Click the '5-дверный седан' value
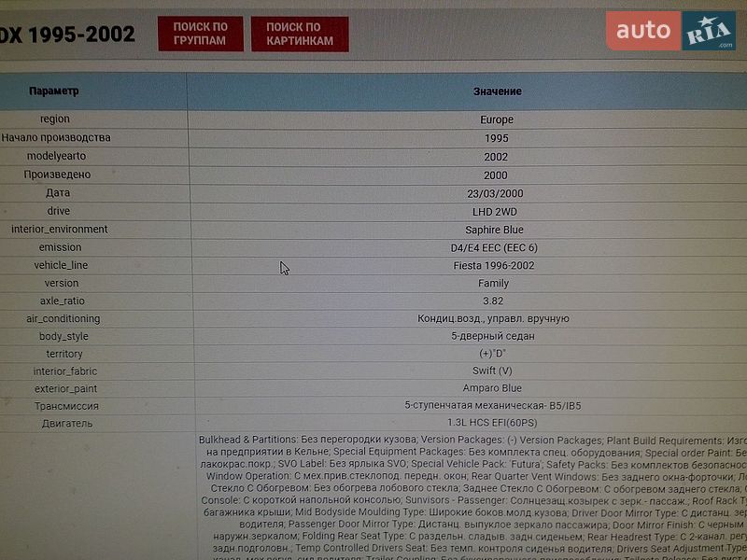The image size is (747, 560). point(493,336)
